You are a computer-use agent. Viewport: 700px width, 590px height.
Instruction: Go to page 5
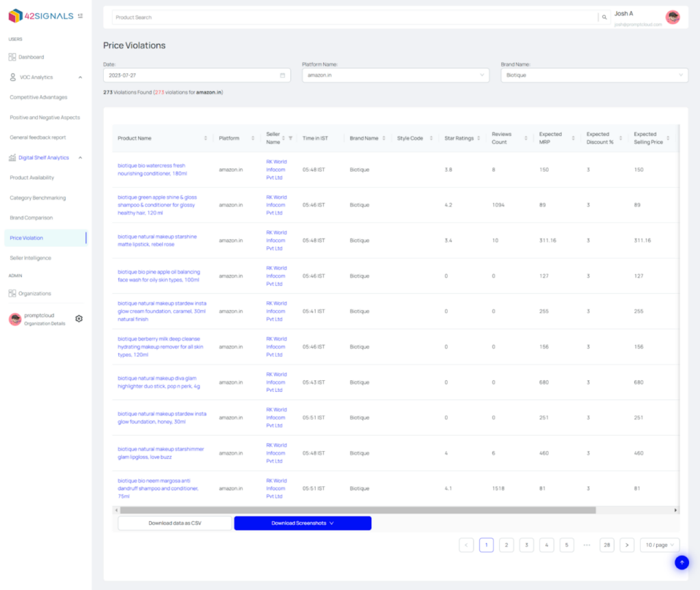[x=567, y=545]
